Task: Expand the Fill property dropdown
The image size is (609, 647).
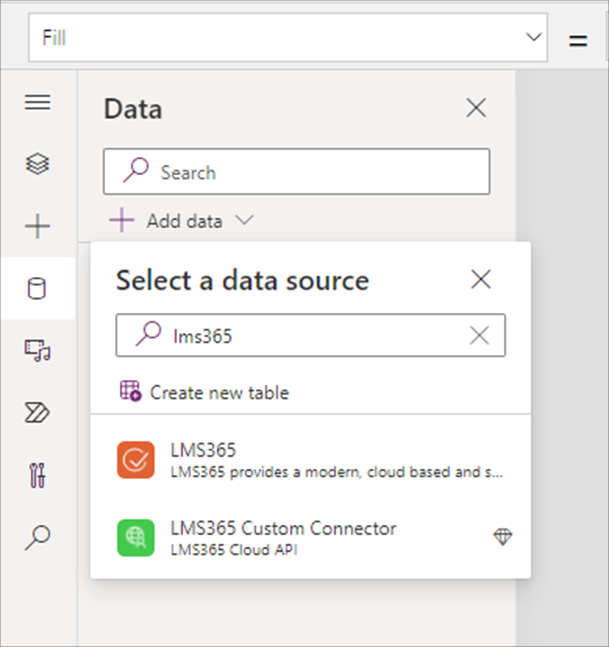Action: pos(534,38)
